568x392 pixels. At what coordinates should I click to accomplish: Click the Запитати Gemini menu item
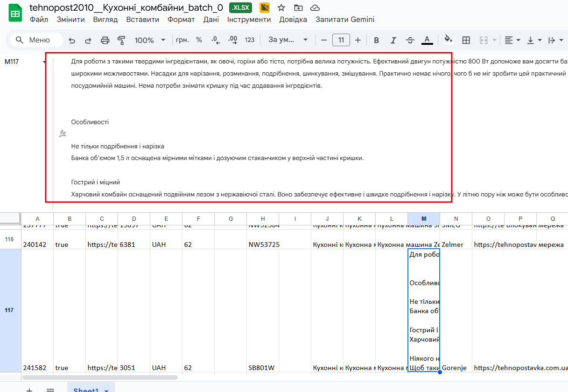(345, 20)
